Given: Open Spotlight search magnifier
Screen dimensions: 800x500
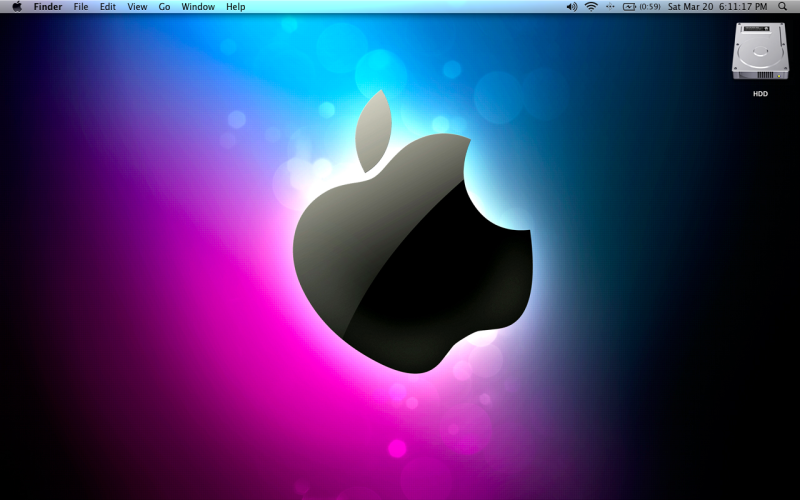Looking at the screenshot, I should (783, 7).
